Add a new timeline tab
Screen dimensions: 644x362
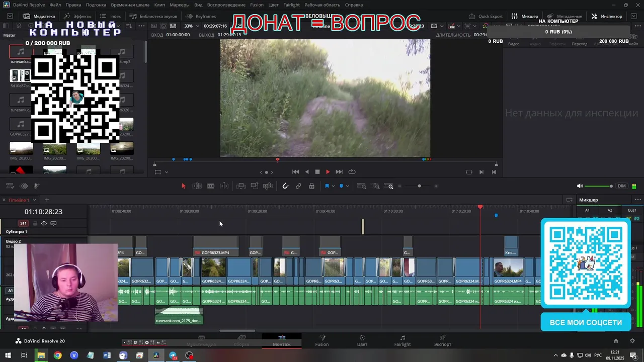point(47,200)
